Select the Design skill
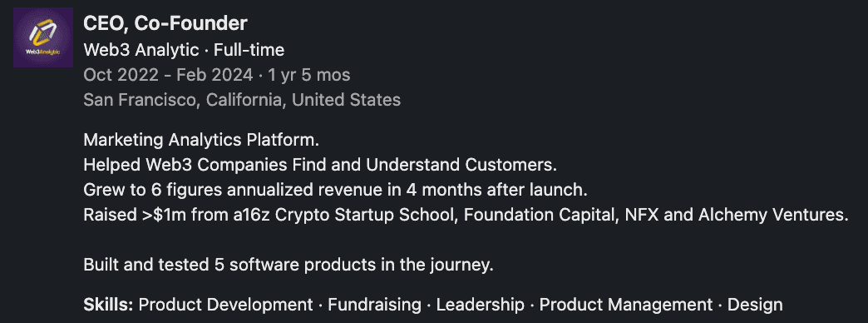 pos(755,305)
